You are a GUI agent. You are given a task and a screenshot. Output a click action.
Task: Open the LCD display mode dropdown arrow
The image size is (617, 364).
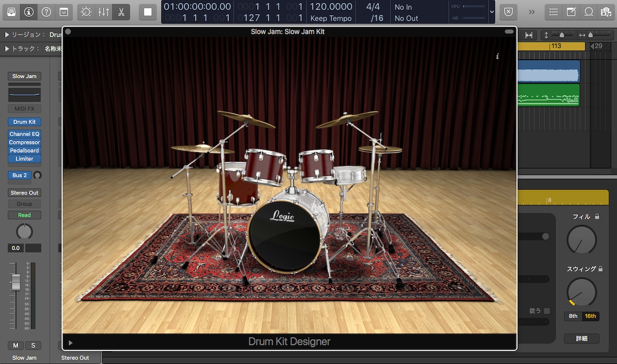492,12
